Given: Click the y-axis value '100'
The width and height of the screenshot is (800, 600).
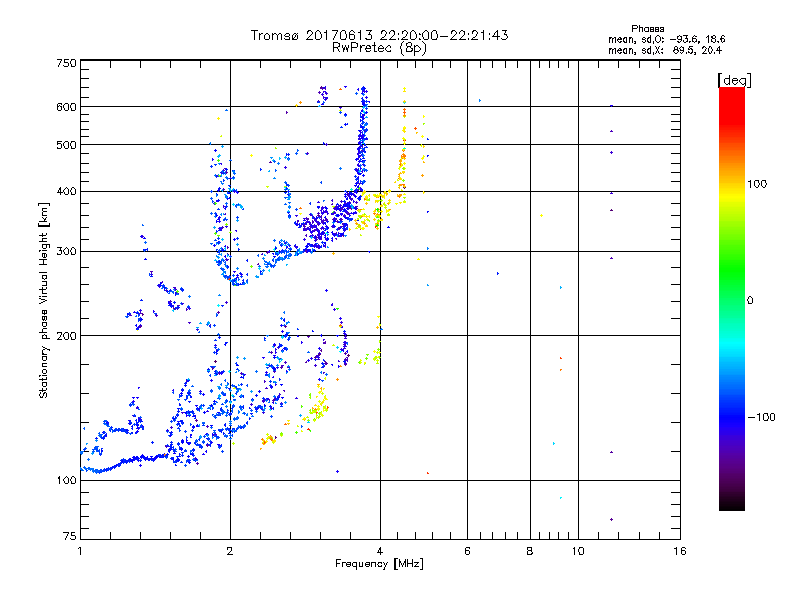Looking at the screenshot, I should (x=66, y=481).
